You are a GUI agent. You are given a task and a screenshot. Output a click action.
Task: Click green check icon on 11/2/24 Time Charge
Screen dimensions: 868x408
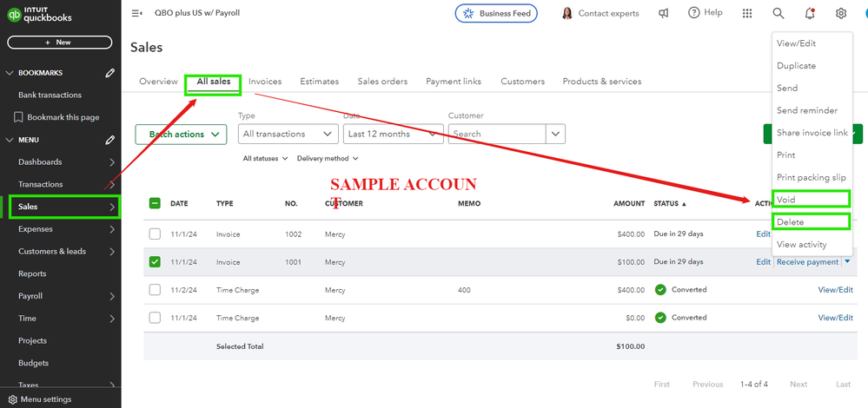(659, 290)
